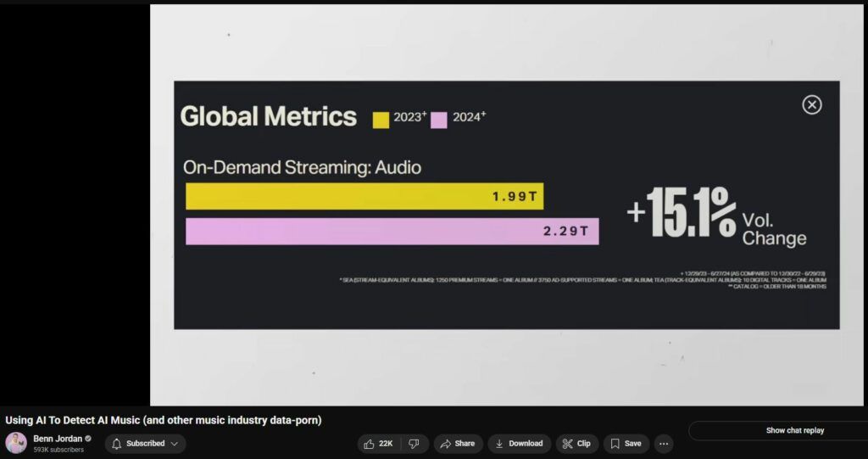
Task: Click the 593K subscribers count text
Action: [x=58, y=450]
